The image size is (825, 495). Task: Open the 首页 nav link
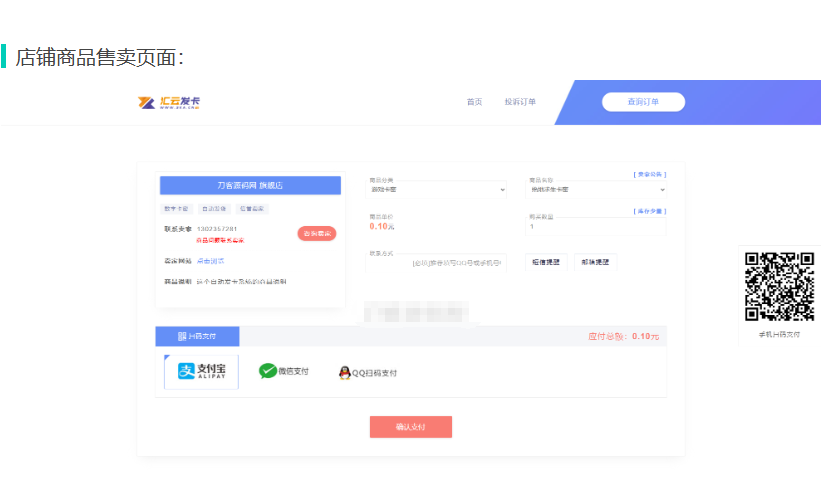point(474,102)
